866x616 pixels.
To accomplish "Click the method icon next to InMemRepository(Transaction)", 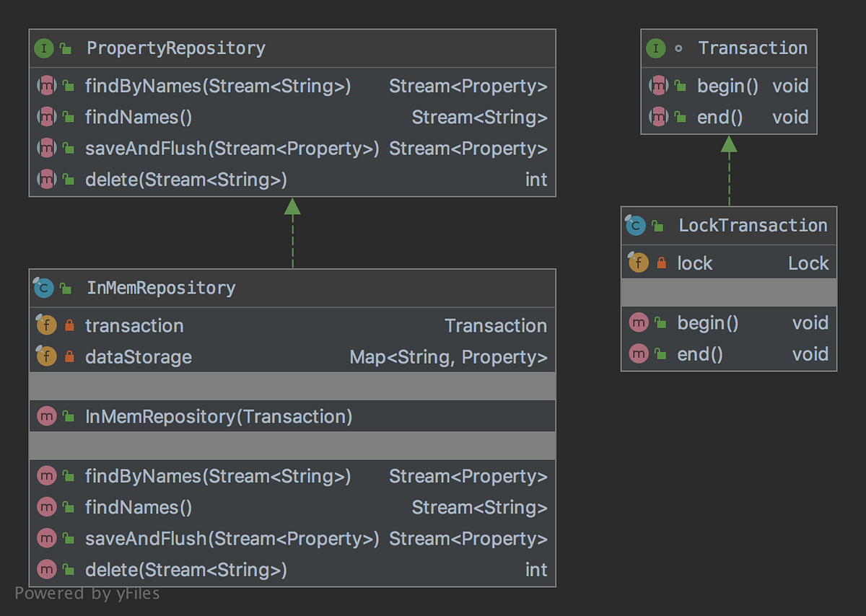I will [46, 416].
